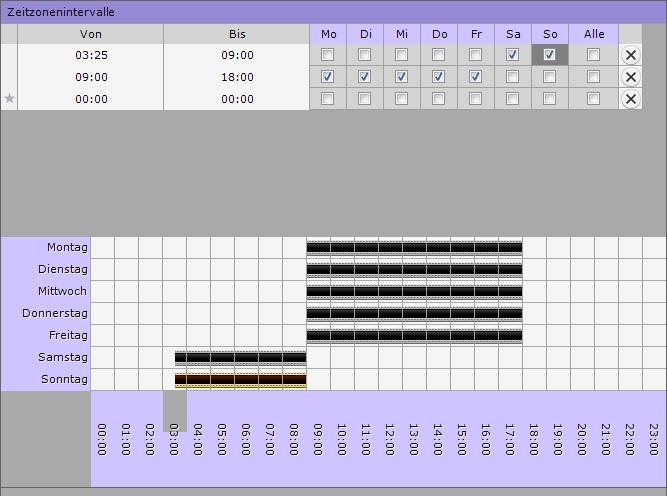The width and height of the screenshot is (667, 496).
Task: Uncheck Di checkbox in 09:00-18:00 row
Action: pyautogui.click(x=365, y=77)
